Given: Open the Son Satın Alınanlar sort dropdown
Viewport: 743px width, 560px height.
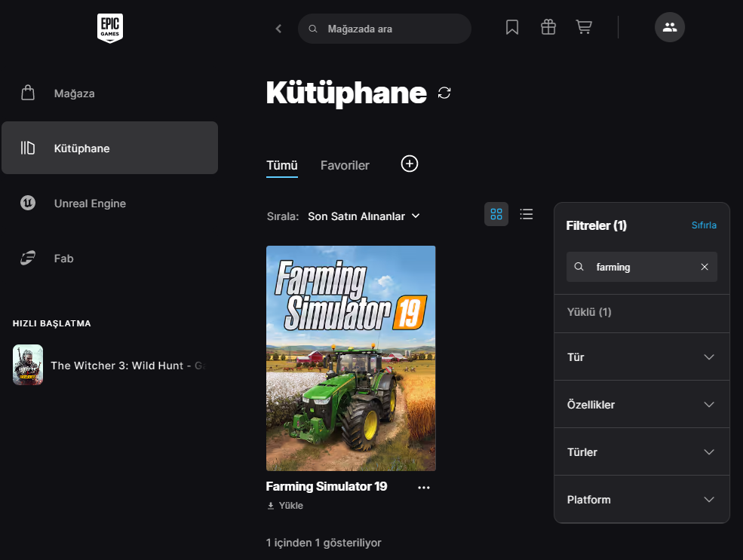Looking at the screenshot, I should 364,216.
